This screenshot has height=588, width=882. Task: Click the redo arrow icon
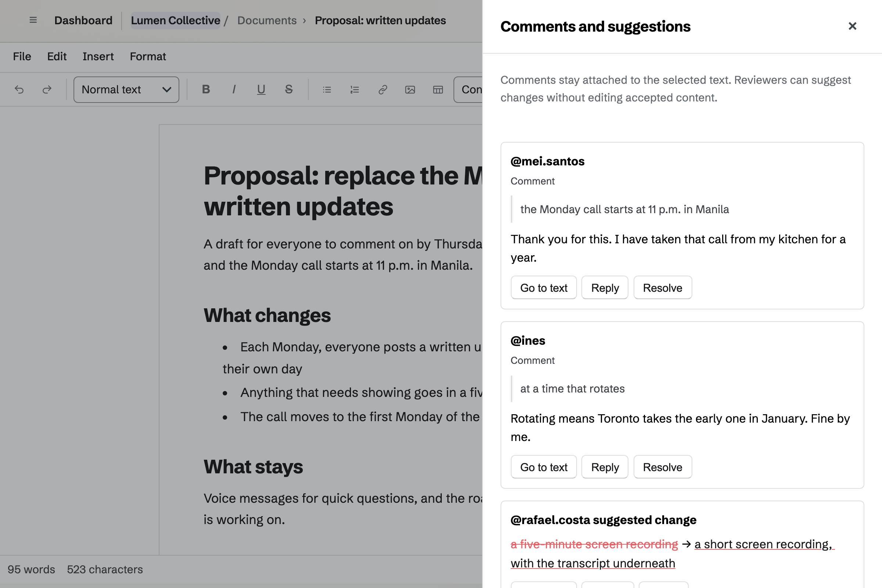point(47,90)
